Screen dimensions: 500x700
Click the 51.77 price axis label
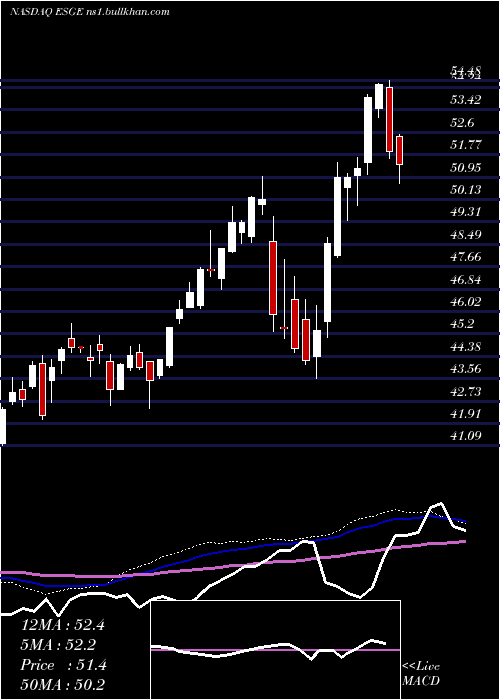coord(466,145)
